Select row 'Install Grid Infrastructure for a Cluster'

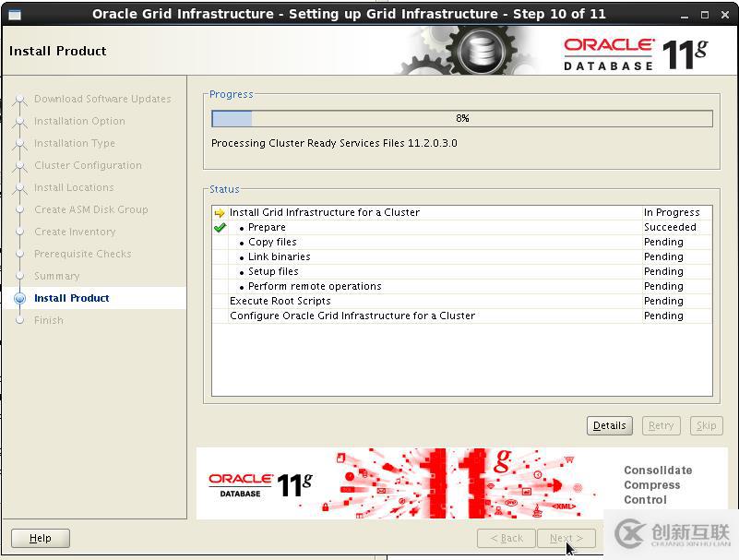click(462, 212)
